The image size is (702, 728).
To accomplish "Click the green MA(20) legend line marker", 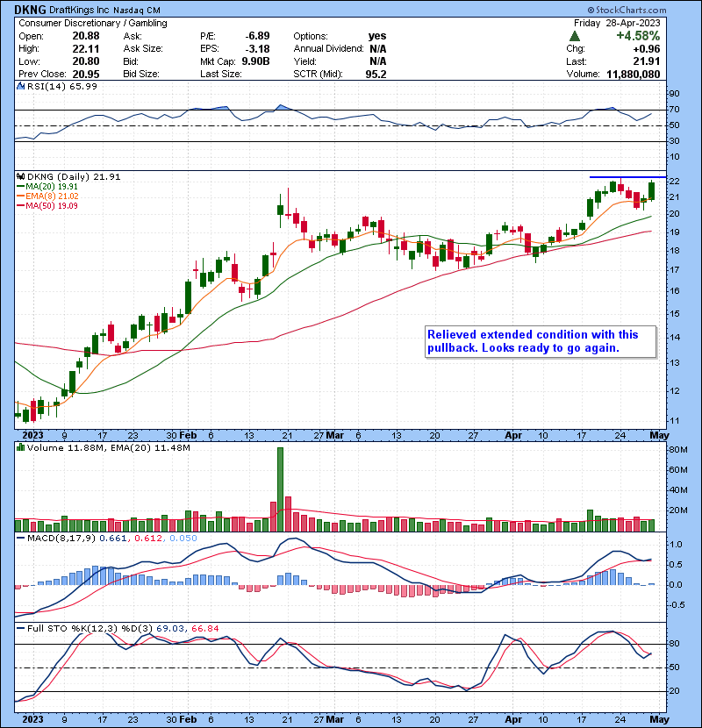I will (x=20, y=187).
